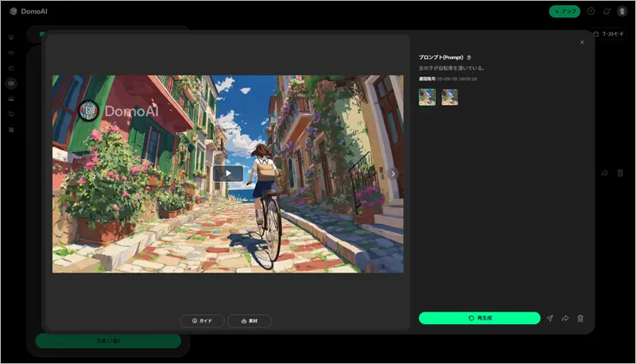Open the user profile avatar
636x364 pixels.
pyautogui.click(x=622, y=11)
